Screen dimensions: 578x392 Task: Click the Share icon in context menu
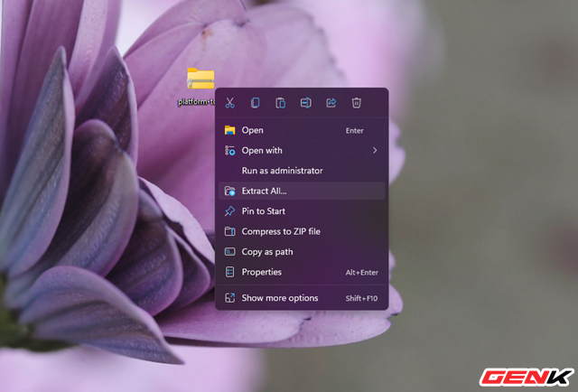(331, 103)
